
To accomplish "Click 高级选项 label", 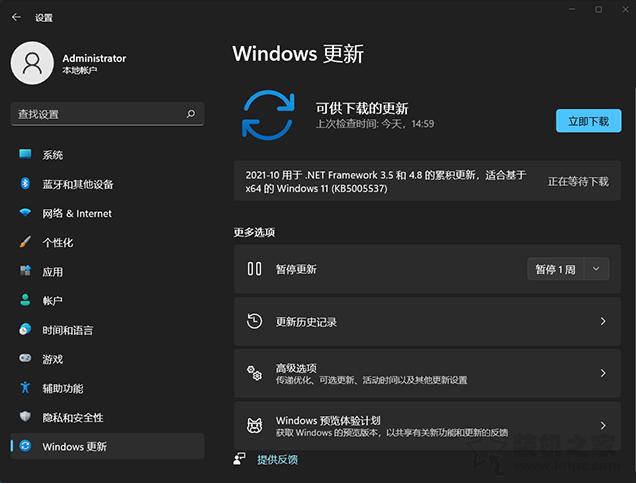I will (x=296, y=368).
